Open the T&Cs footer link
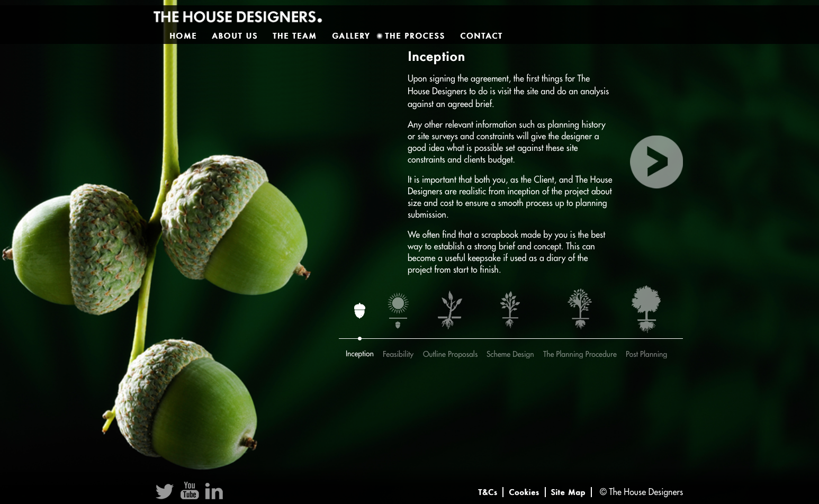819x504 pixels. pos(488,492)
